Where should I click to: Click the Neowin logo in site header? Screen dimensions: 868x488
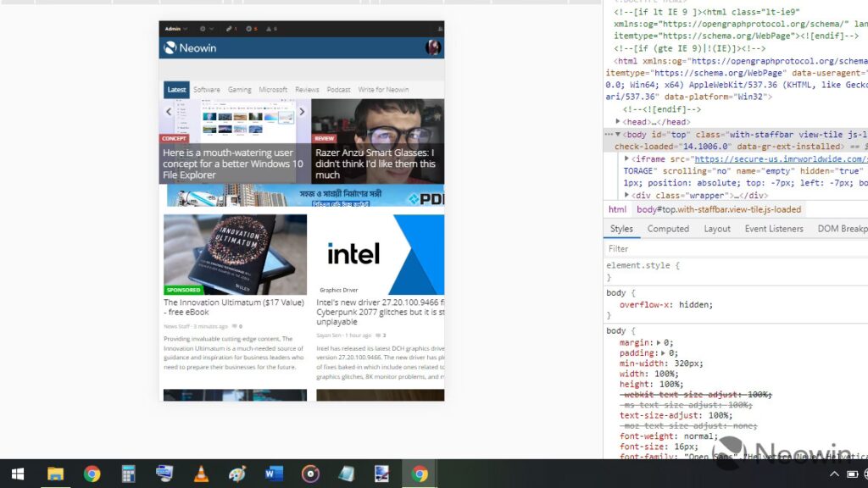pos(190,48)
